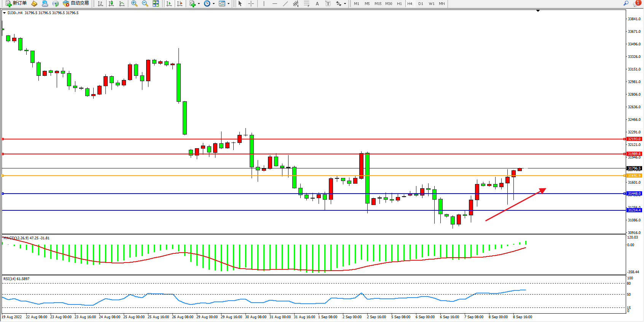
Task: Switch chart to candlestick mode
Action: [x=111, y=3]
